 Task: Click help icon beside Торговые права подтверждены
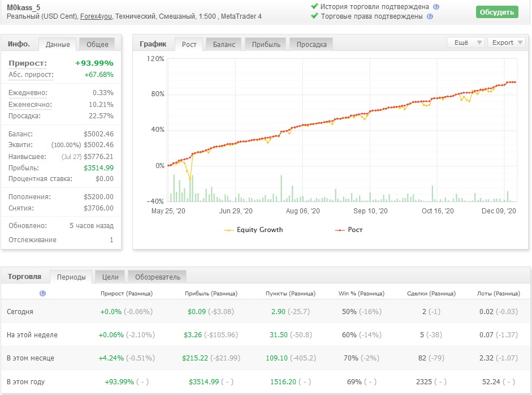coord(430,16)
